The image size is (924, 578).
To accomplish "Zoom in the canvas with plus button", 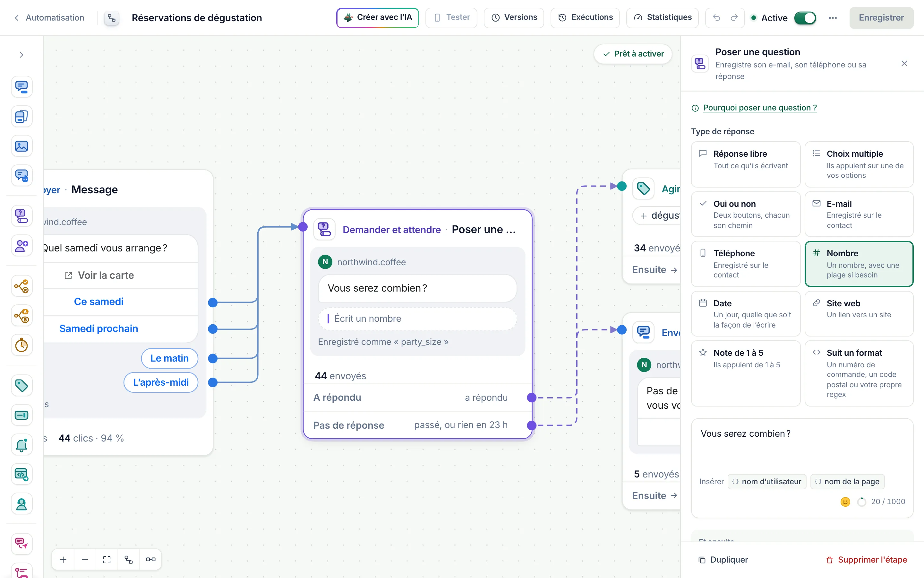I will 64,560.
